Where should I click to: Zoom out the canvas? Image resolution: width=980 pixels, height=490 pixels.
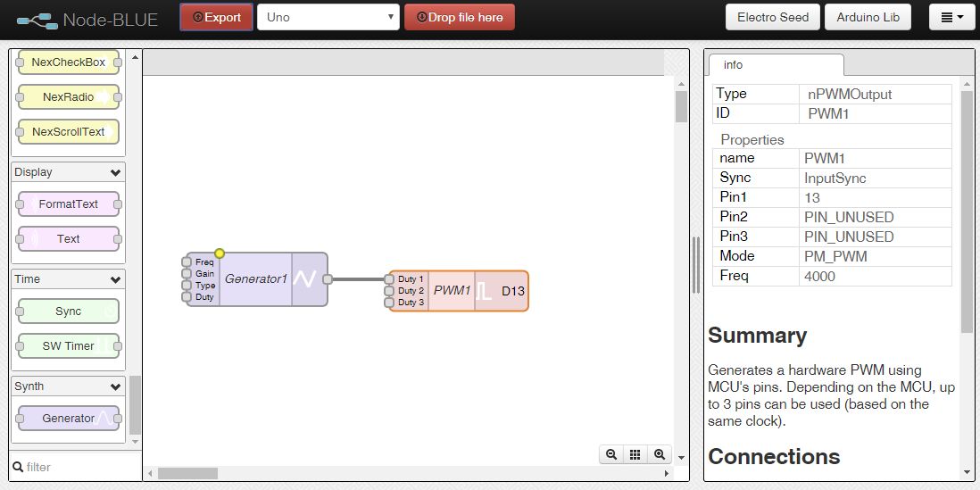click(x=611, y=454)
